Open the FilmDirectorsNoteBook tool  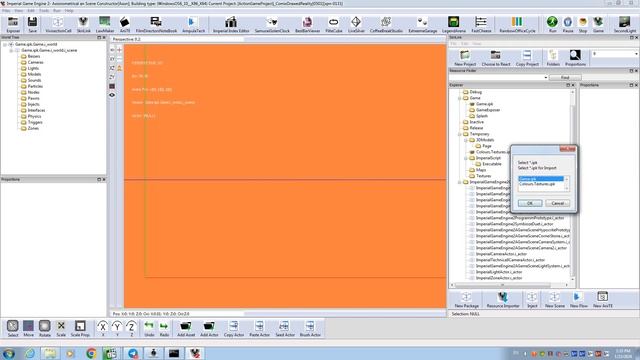[x=156, y=24]
